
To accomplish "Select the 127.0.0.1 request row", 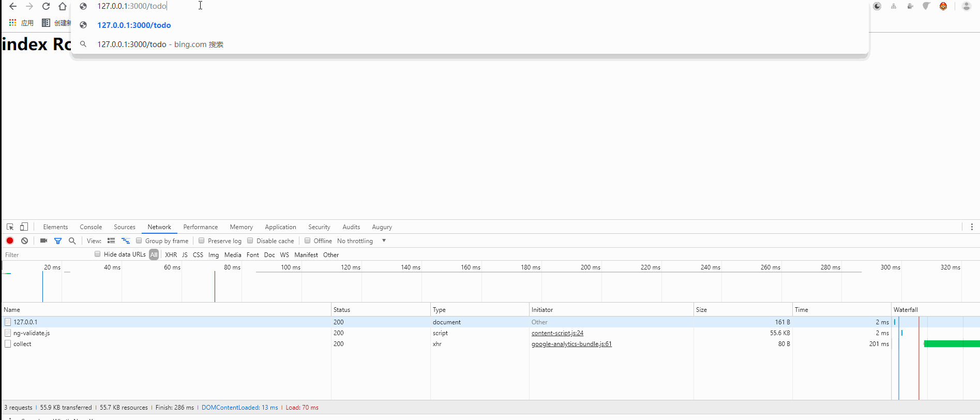I will tap(490, 322).
